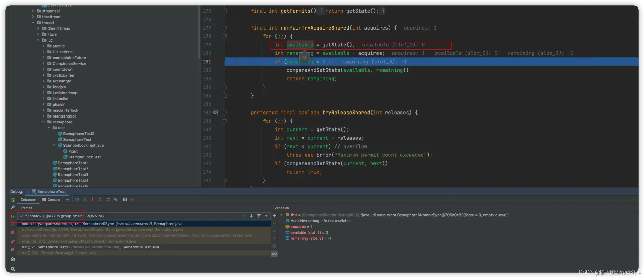Click the override marker on line 187
Image resolution: width=644 pixels, height=278 pixels.
pyautogui.click(x=216, y=113)
